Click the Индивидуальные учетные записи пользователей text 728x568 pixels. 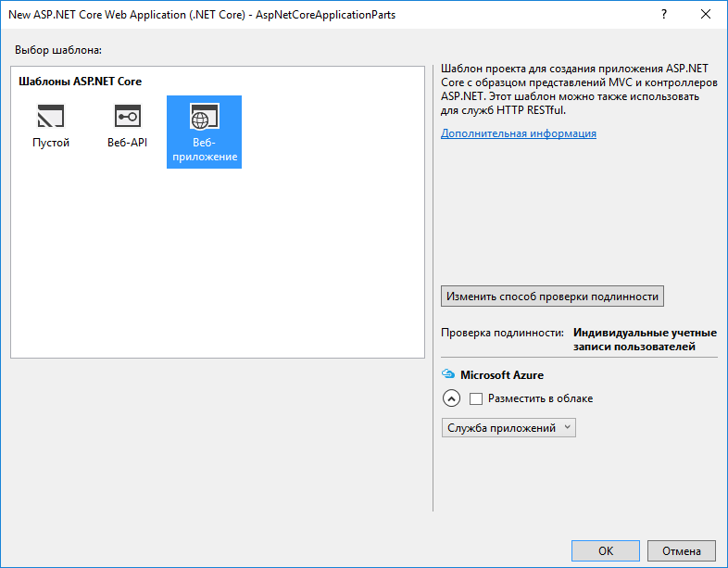click(645, 339)
